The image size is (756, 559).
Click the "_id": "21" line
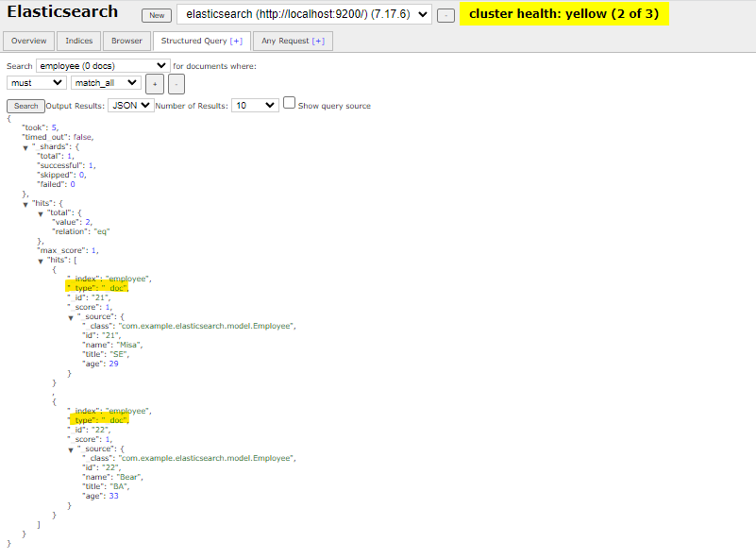coord(89,297)
